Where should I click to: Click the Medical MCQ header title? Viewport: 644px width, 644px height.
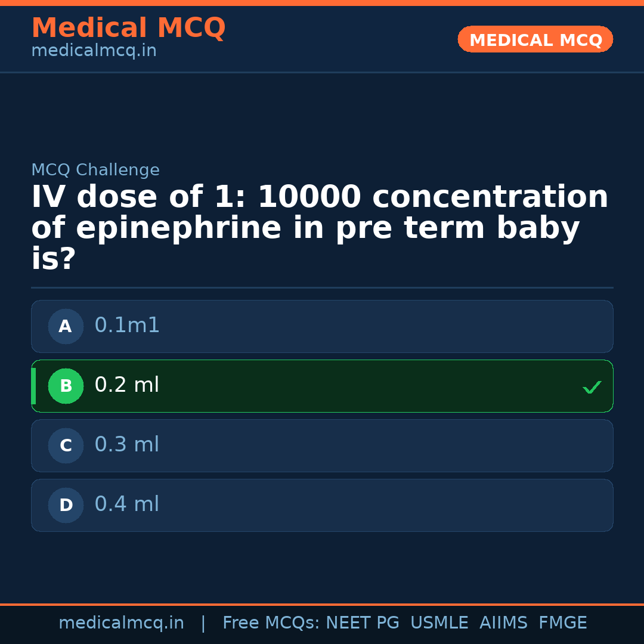click(128, 28)
